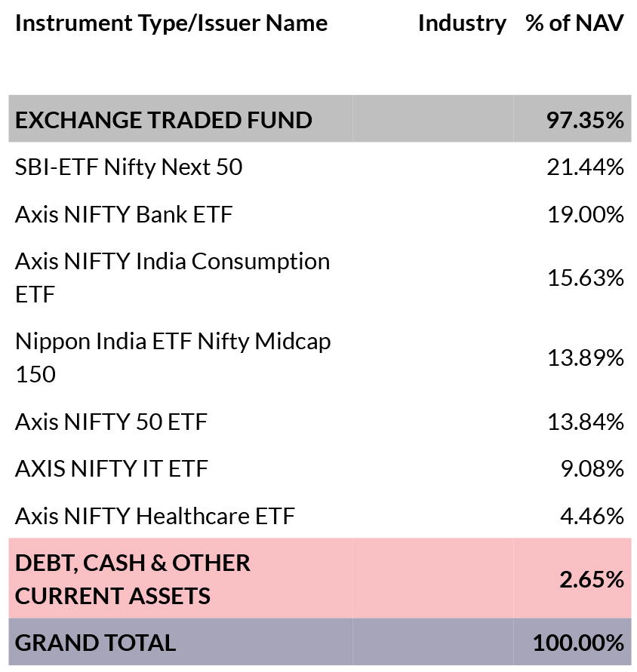Select the Nippon India ETF Nifty Midcap 150 row

319,357
